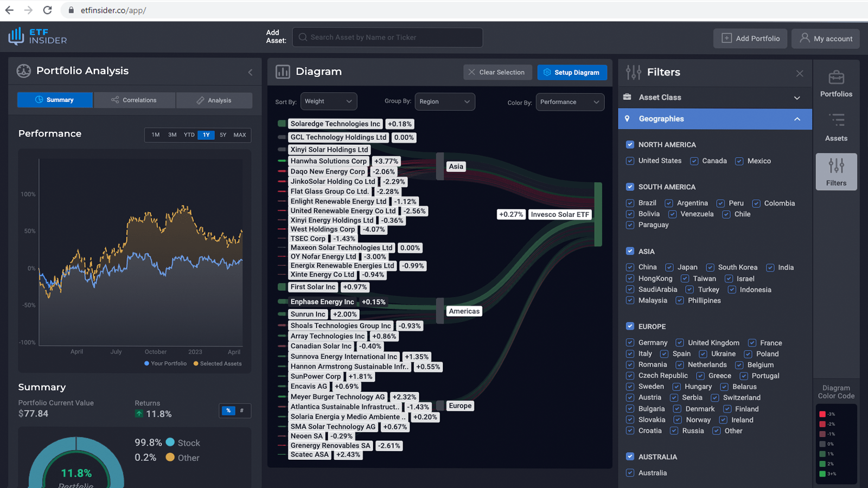Open the Group By Region dropdown

coord(445,101)
